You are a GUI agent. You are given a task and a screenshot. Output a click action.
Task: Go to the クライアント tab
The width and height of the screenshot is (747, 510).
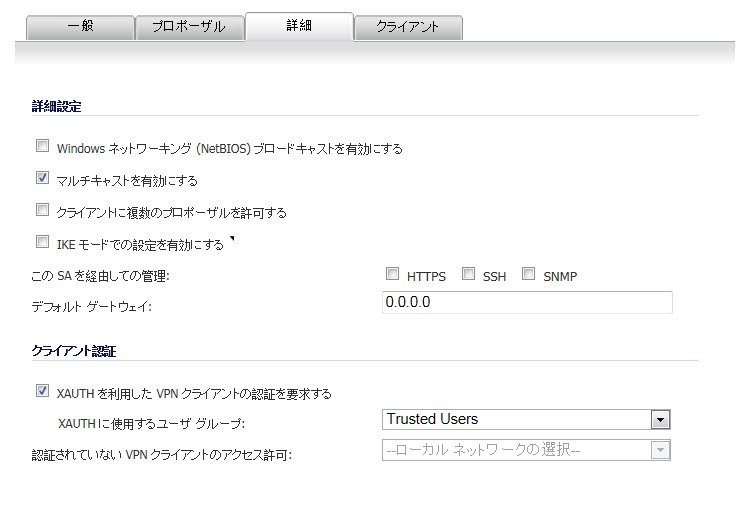click(x=408, y=27)
